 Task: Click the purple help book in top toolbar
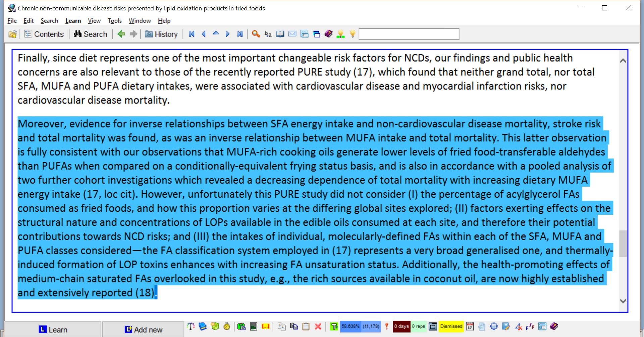point(329,34)
